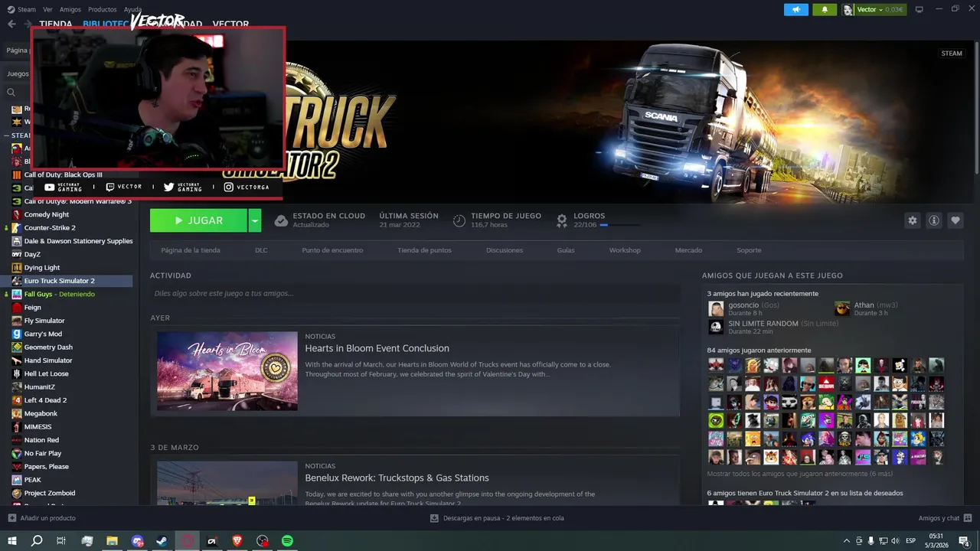980x551 pixels.
Task: Select Project Zomboid in library
Action: click(x=49, y=493)
